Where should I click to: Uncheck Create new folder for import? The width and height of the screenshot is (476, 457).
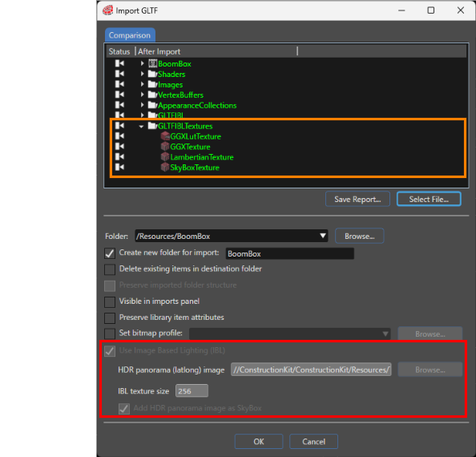coord(110,253)
